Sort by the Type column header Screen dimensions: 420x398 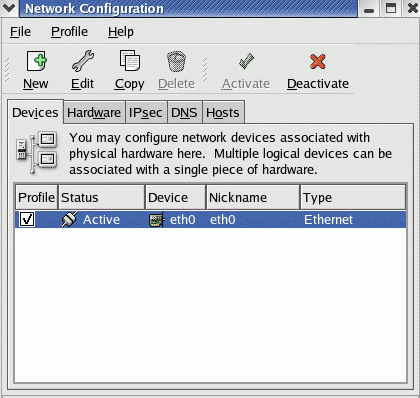[x=353, y=197]
